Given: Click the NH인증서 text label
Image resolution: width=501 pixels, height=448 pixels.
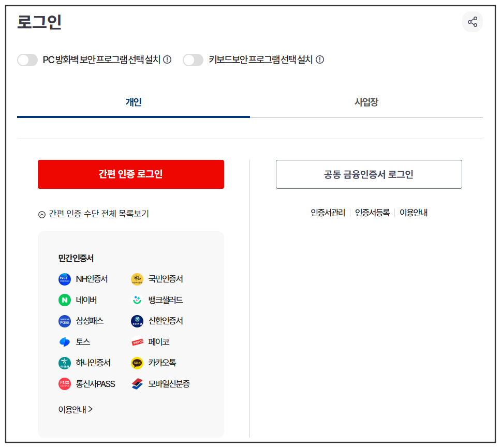Looking at the screenshot, I should [x=92, y=279].
